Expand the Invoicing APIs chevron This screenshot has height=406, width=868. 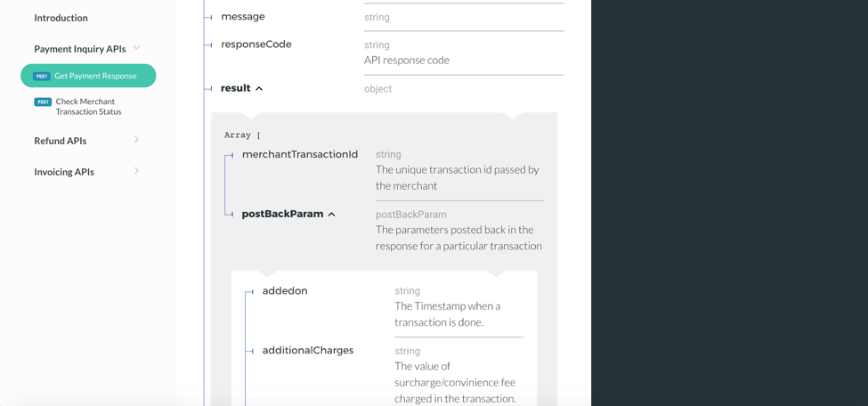136,171
